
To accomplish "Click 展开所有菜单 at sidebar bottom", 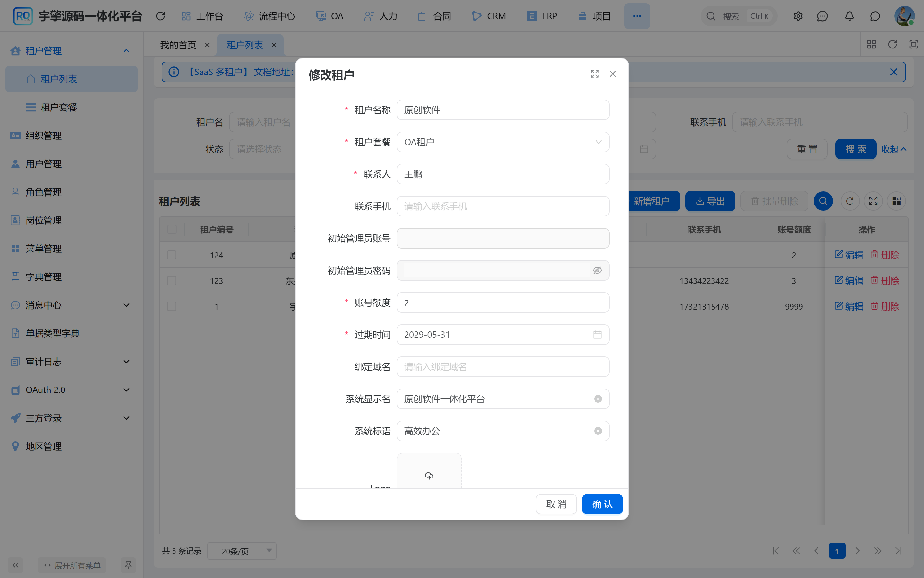I will tap(72, 565).
